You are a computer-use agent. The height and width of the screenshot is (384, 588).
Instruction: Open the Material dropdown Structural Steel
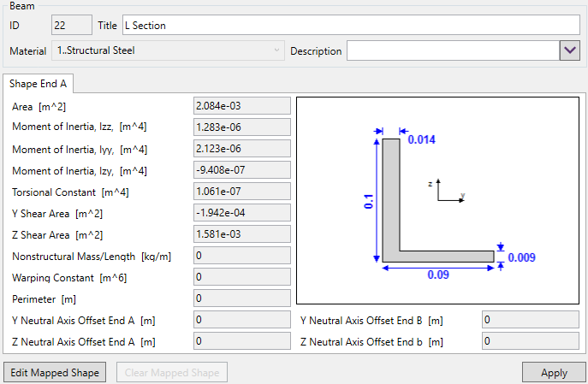[168, 50]
